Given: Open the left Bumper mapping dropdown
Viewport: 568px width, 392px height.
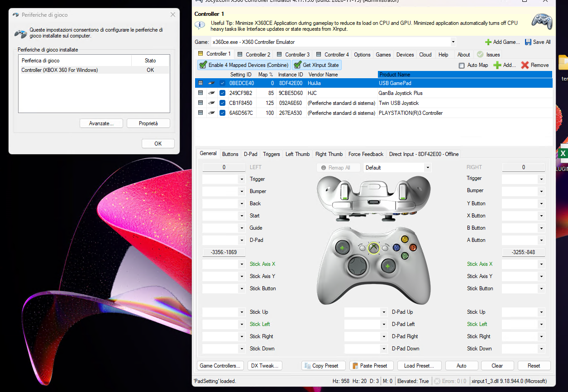Looking at the screenshot, I should pos(242,192).
